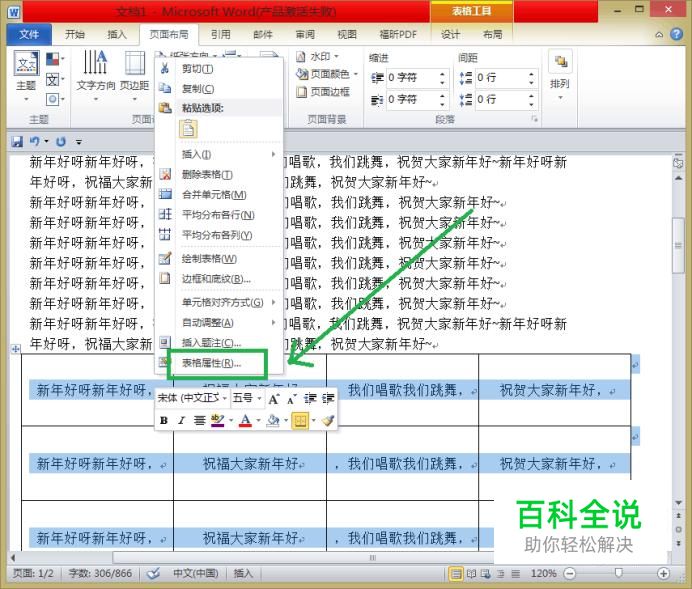Open the quick access toolbar customize dropdown
This screenshot has height=589, width=692.
(x=79, y=142)
